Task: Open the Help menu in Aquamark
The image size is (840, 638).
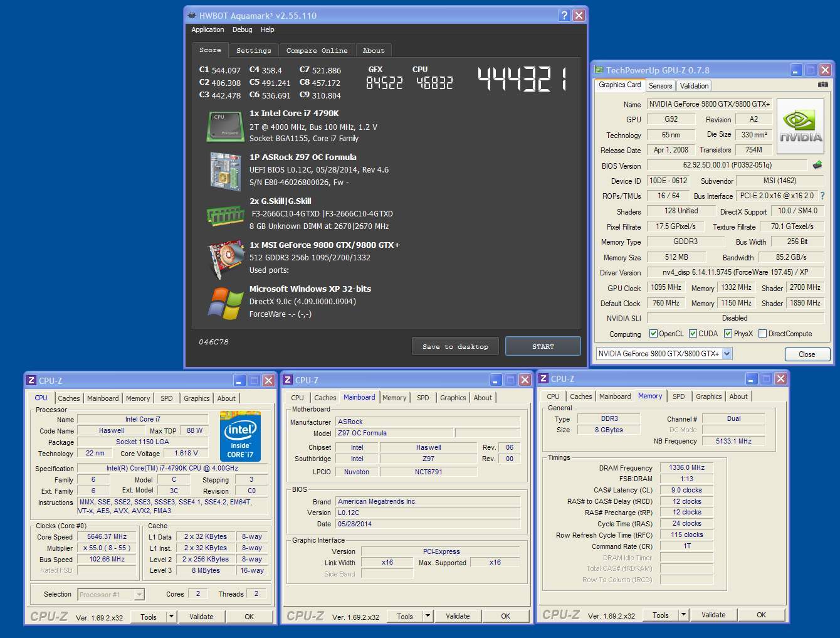Action: 268,29
